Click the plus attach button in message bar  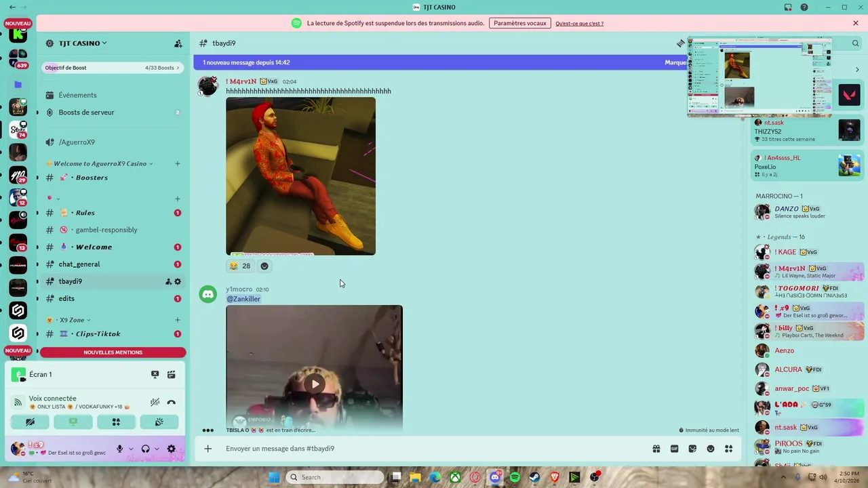(x=208, y=449)
